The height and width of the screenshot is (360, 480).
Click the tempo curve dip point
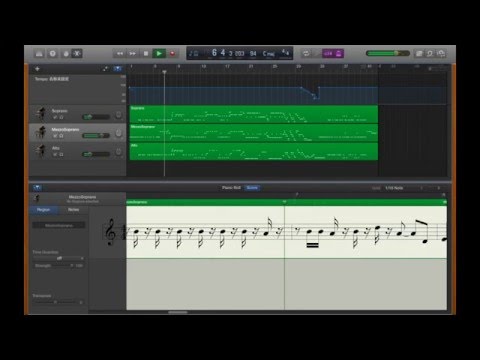pyautogui.click(x=315, y=98)
